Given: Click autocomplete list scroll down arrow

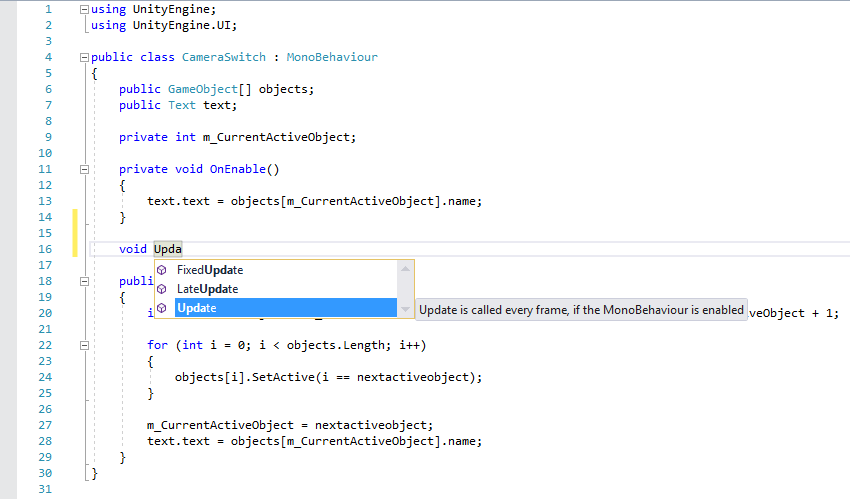Looking at the screenshot, I should 405,309.
